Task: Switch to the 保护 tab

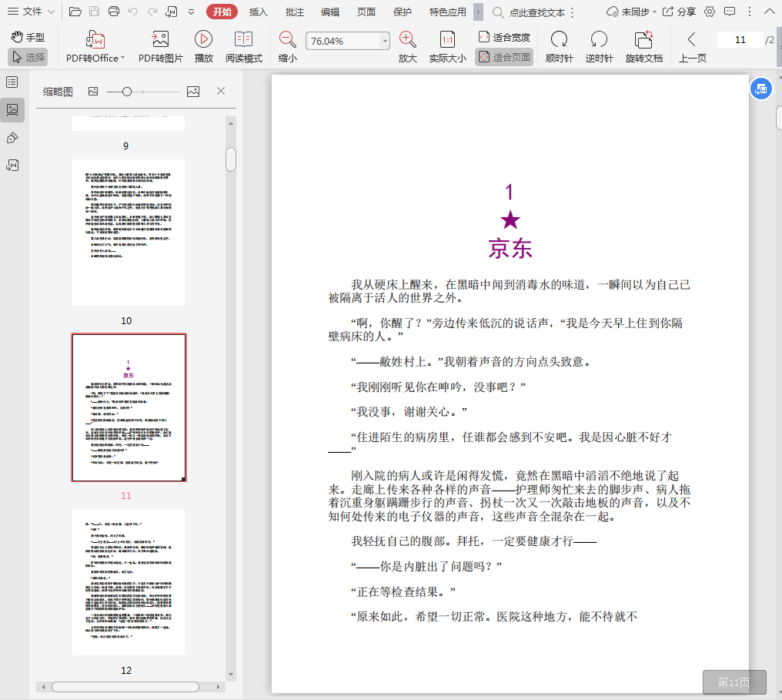Action: [x=402, y=12]
